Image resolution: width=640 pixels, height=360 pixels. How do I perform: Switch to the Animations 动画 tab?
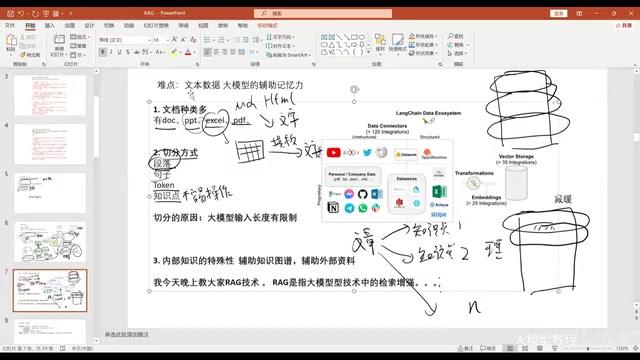(x=129, y=25)
